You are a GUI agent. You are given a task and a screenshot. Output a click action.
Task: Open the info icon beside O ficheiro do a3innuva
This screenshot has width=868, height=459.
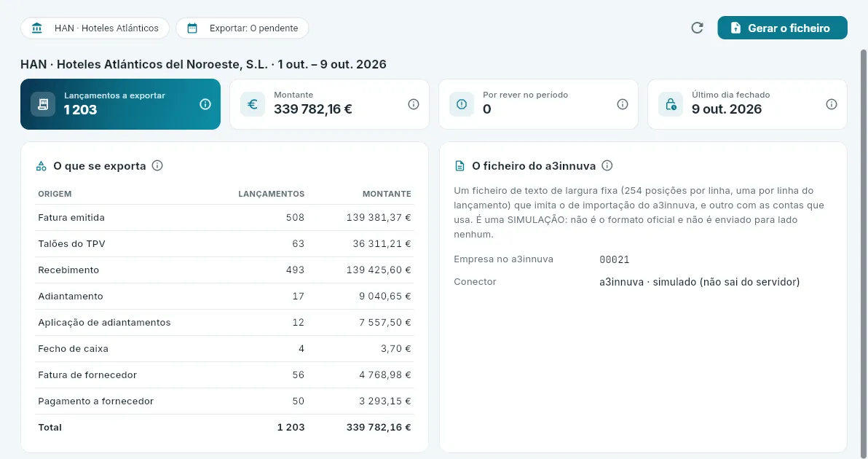click(x=607, y=165)
